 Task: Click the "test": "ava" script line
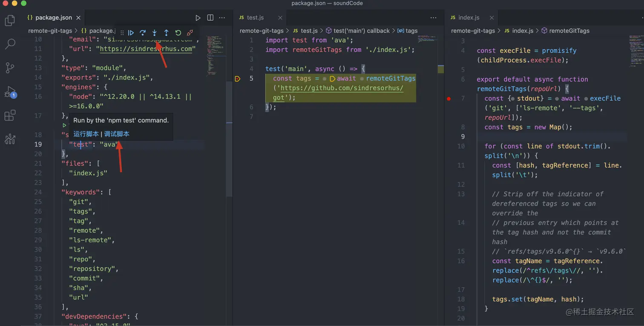point(93,145)
